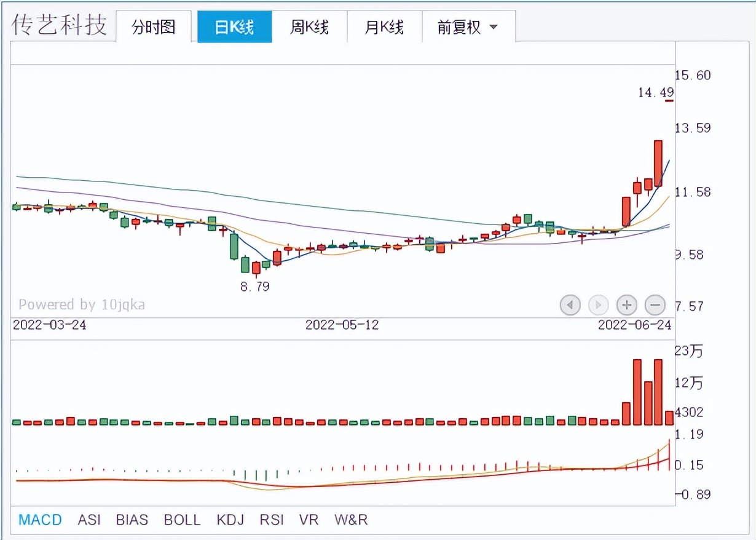Image resolution: width=756 pixels, height=540 pixels.
Task: Select the W&R indicator
Action: tap(351, 520)
